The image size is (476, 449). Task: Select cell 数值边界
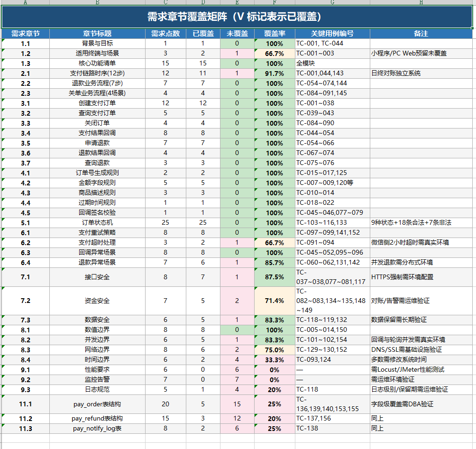point(98,330)
